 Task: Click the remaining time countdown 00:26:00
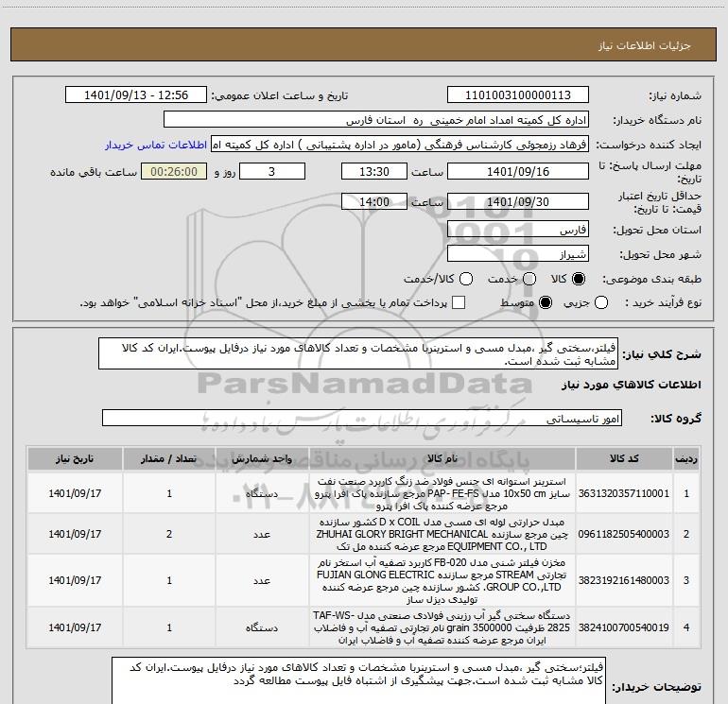click(174, 171)
